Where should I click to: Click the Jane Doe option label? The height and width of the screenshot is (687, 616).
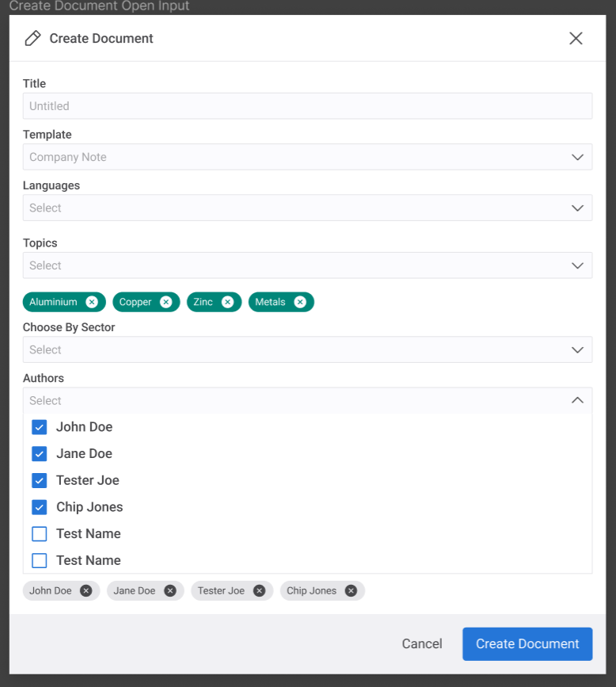[85, 453]
